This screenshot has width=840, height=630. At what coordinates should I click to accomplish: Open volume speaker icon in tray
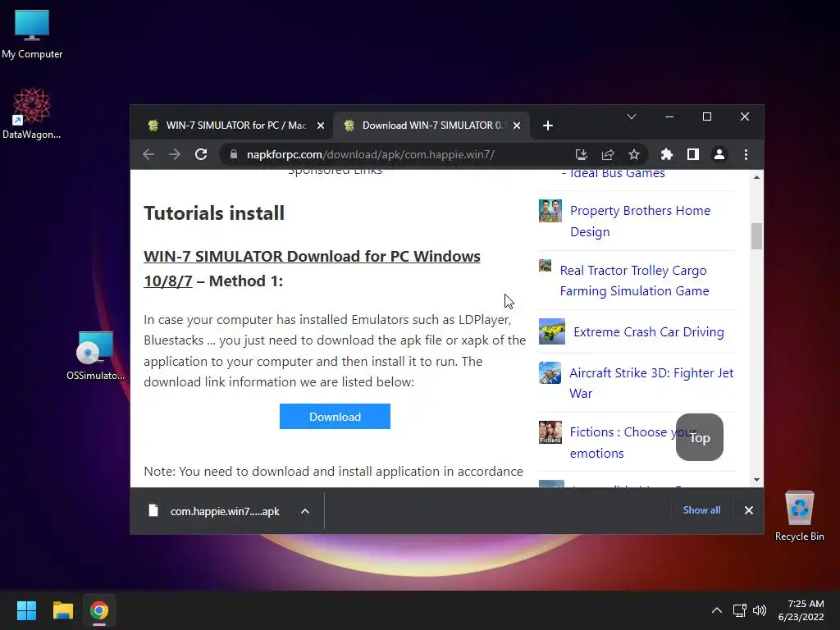760,610
